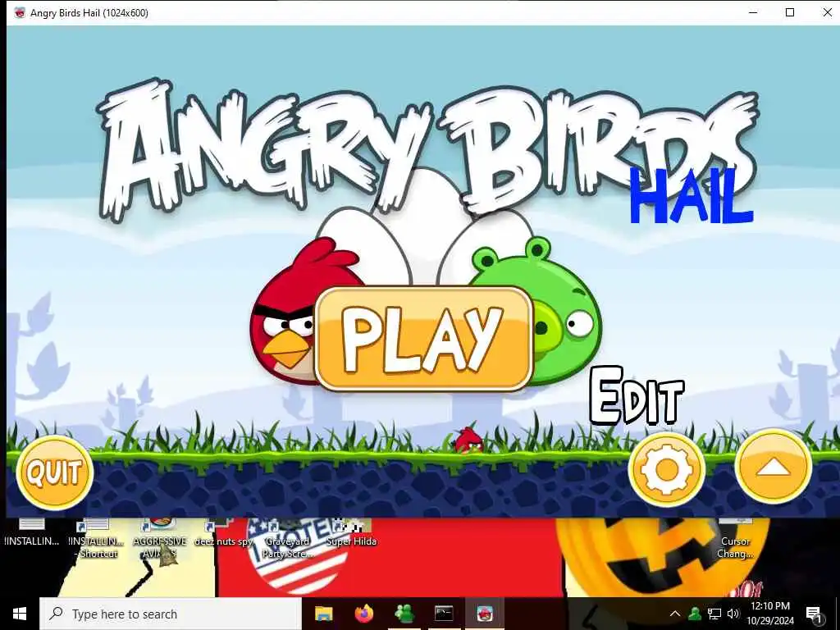Image resolution: width=840 pixels, height=630 pixels.
Task: Expand the up-arrow round menu button
Action: coord(773,468)
